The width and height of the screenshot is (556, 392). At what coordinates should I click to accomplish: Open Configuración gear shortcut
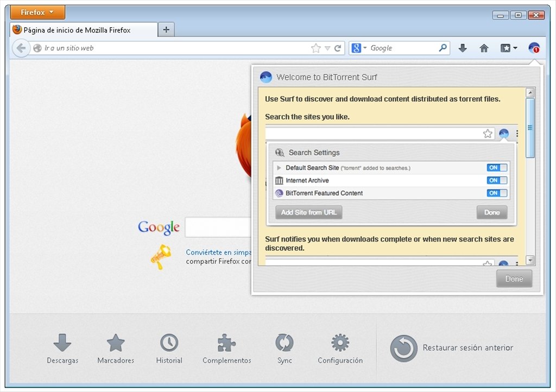340,349
